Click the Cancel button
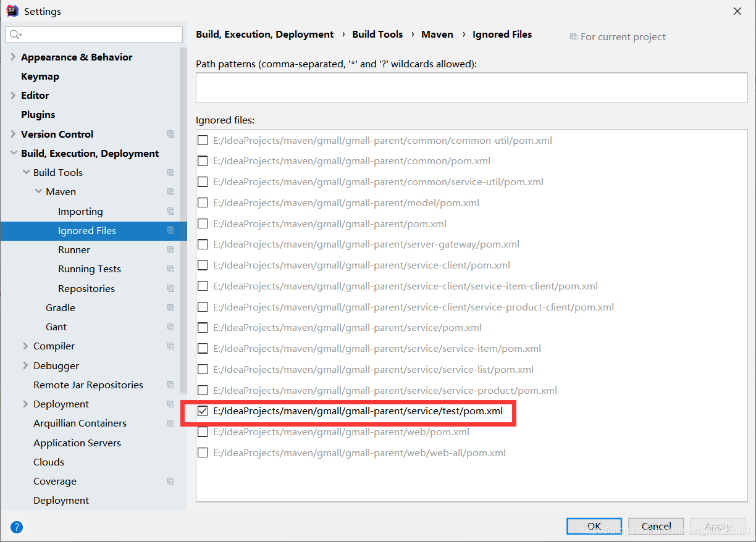 pyautogui.click(x=656, y=526)
